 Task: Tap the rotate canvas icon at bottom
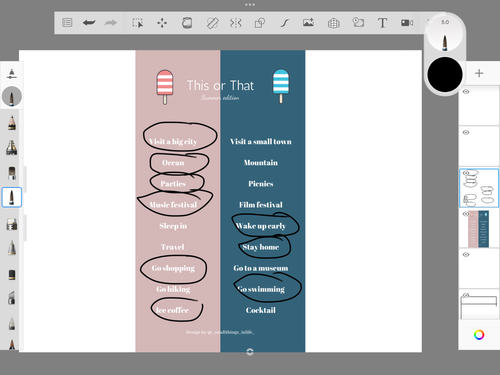(250, 352)
